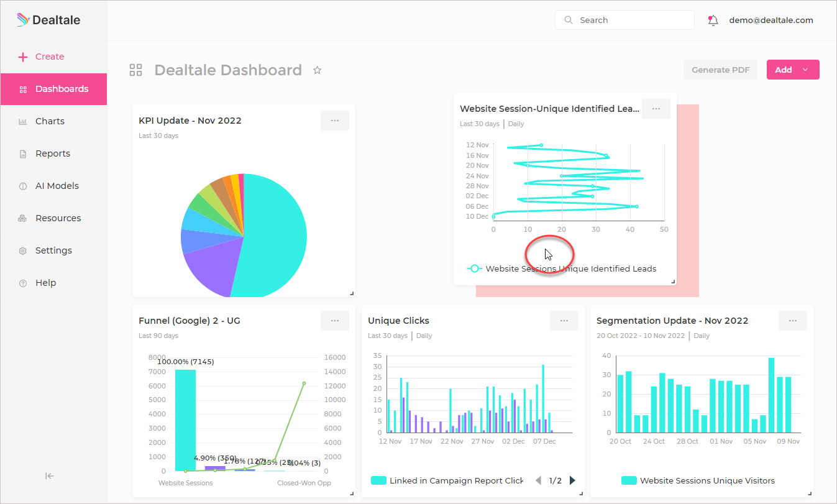The width and height of the screenshot is (837, 504).
Task: Toggle Website Sessions Unique Visitors legend
Action: [698, 480]
